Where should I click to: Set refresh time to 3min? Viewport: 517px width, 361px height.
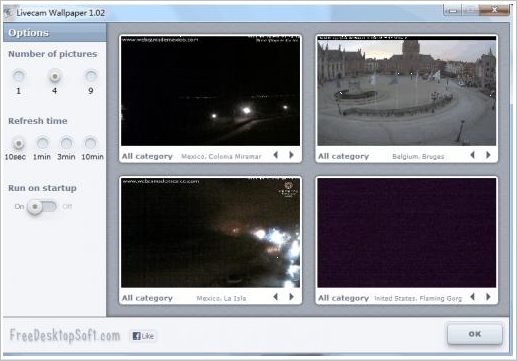[66, 144]
